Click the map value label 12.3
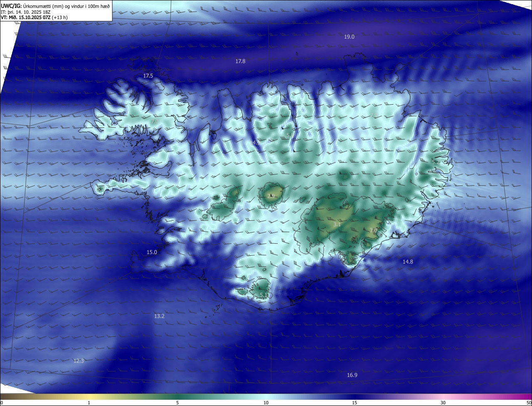This screenshot has height=406, width=532. click(79, 361)
